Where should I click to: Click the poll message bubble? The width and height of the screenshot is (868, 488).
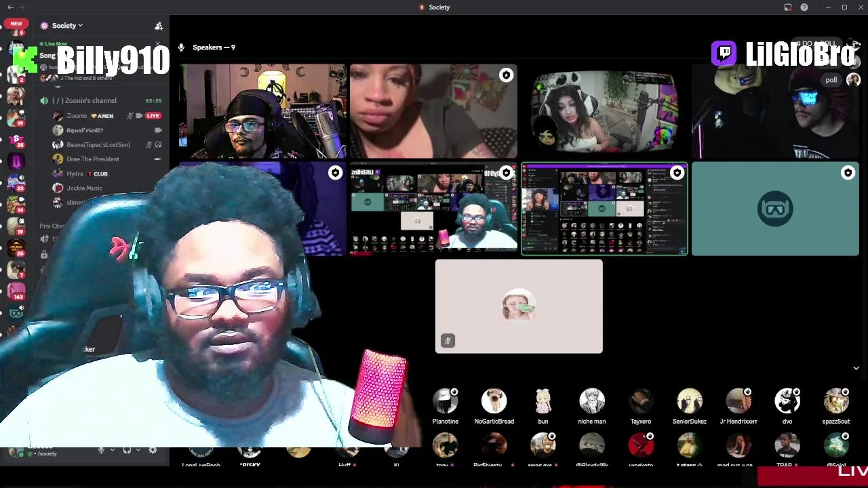click(831, 80)
